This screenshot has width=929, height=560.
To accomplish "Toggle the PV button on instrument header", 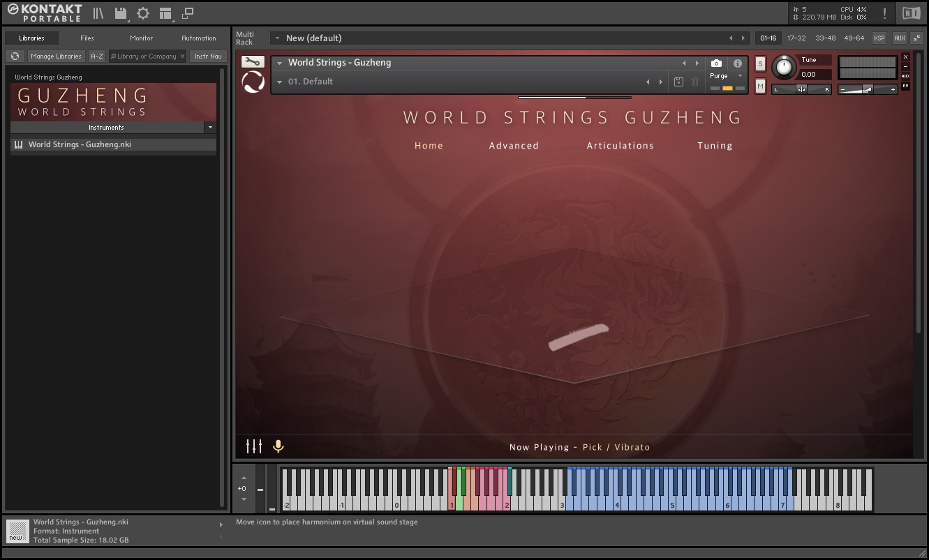I will click(x=906, y=86).
